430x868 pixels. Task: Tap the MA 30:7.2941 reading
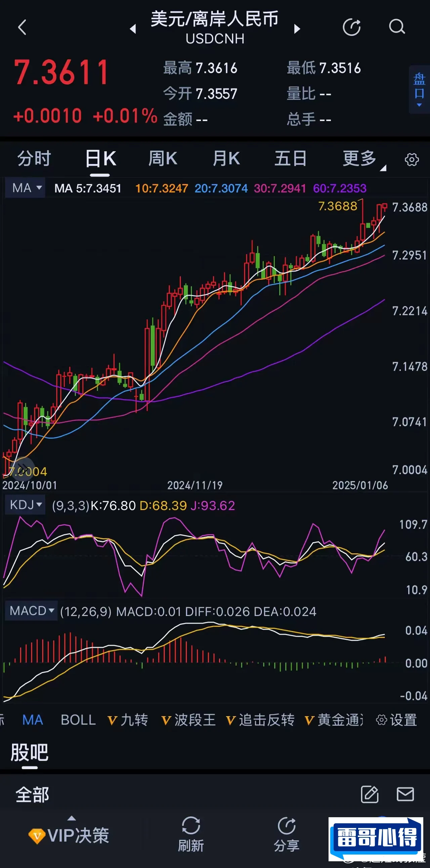click(x=280, y=188)
